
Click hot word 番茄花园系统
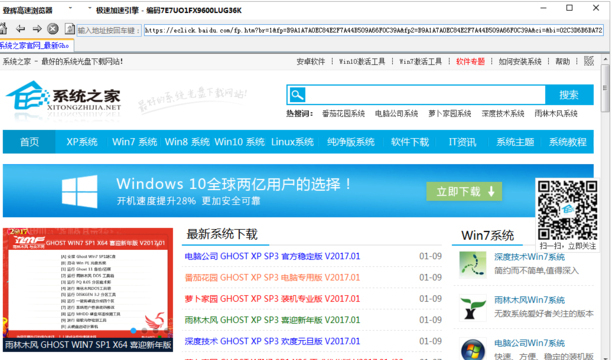343,114
